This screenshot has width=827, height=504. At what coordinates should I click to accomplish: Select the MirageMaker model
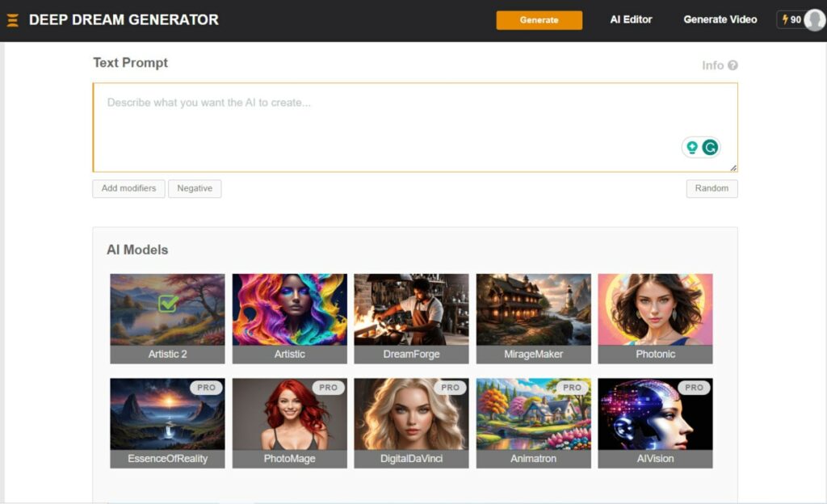click(x=533, y=318)
